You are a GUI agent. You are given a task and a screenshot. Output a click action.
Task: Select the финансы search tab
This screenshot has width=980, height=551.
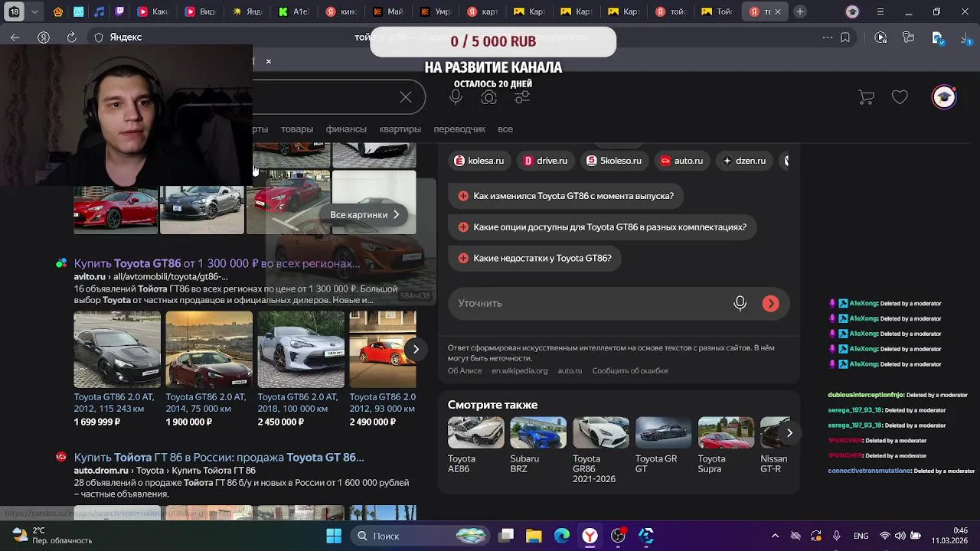click(346, 129)
